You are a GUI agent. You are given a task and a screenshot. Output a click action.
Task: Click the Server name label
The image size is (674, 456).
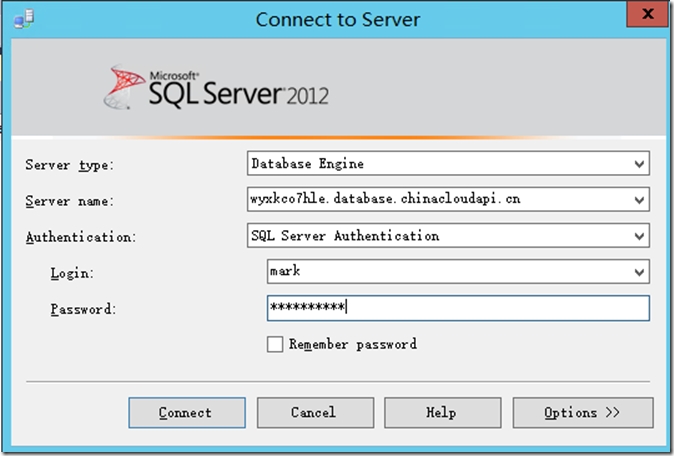[70, 201]
